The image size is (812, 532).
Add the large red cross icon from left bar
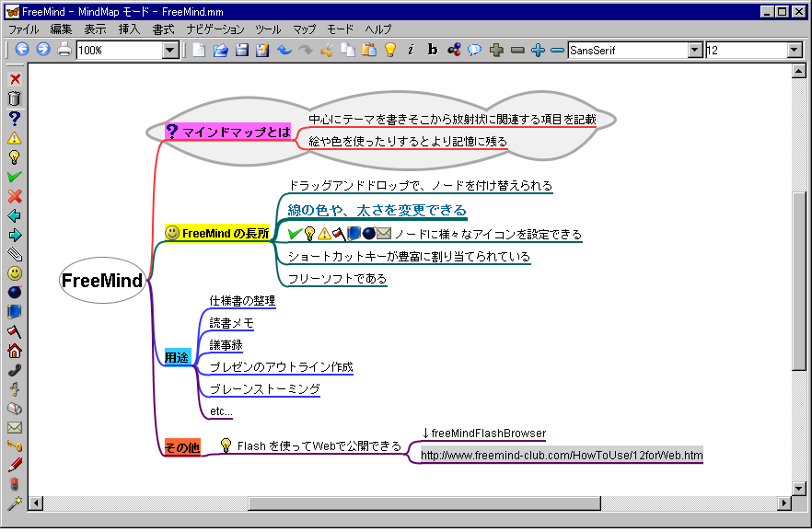[15, 196]
